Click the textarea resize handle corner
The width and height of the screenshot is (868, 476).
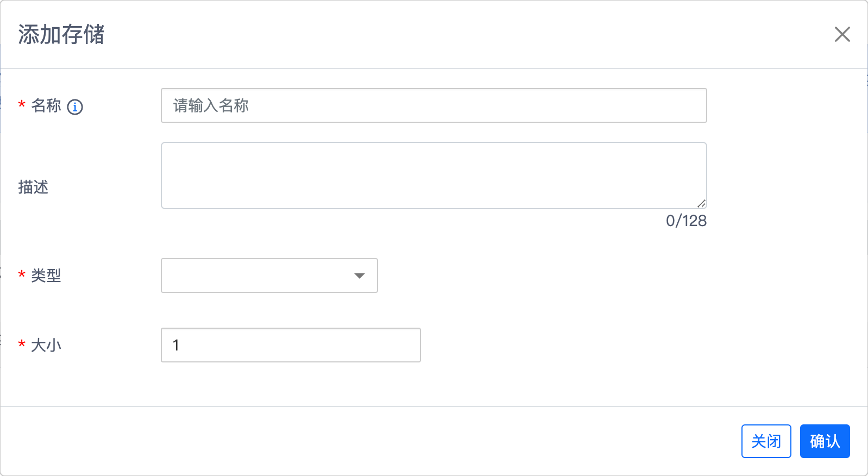(x=701, y=204)
